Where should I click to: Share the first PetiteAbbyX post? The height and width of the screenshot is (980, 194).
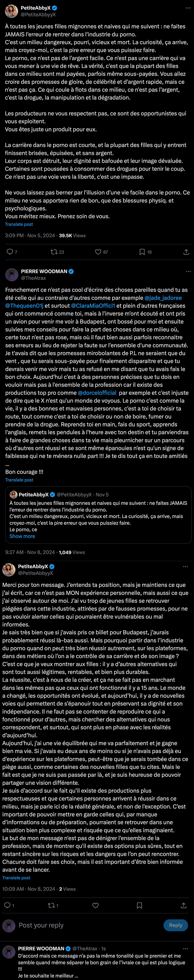(x=186, y=252)
